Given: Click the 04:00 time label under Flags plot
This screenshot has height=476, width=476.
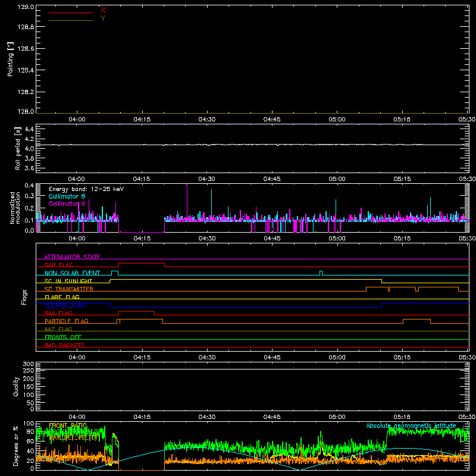Looking at the screenshot, I should (77, 358).
